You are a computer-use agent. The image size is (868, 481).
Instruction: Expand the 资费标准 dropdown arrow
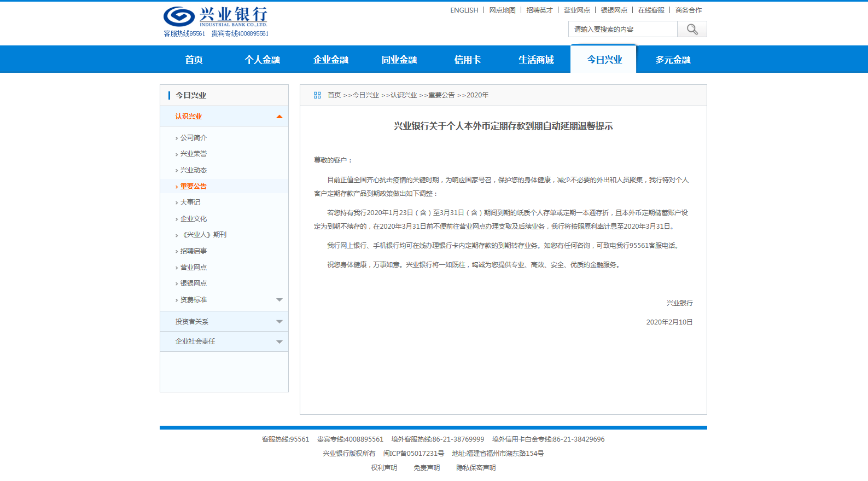pyautogui.click(x=279, y=300)
